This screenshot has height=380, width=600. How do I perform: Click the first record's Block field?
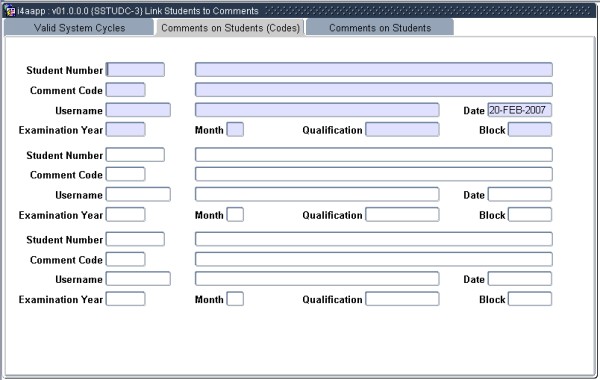pyautogui.click(x=530, y=130)
